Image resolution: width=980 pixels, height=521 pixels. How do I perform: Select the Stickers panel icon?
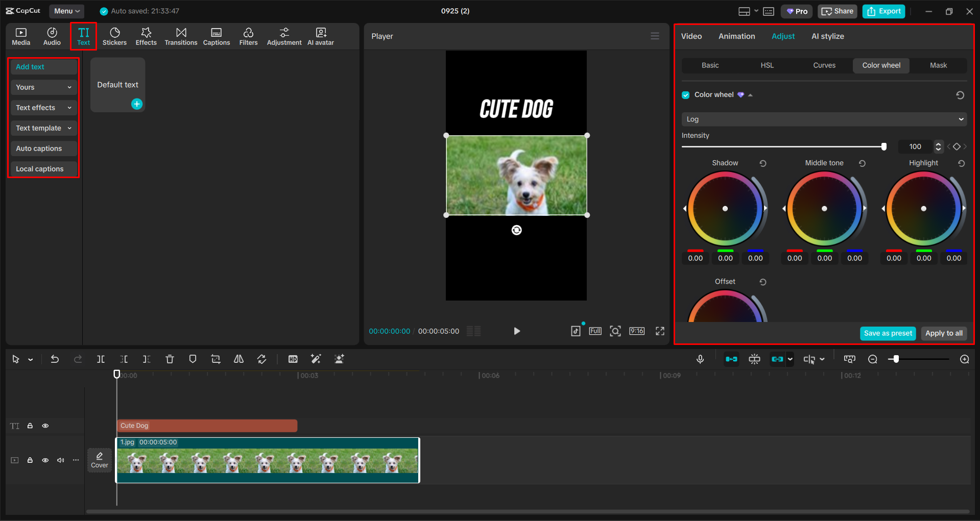tap(114, 36)
